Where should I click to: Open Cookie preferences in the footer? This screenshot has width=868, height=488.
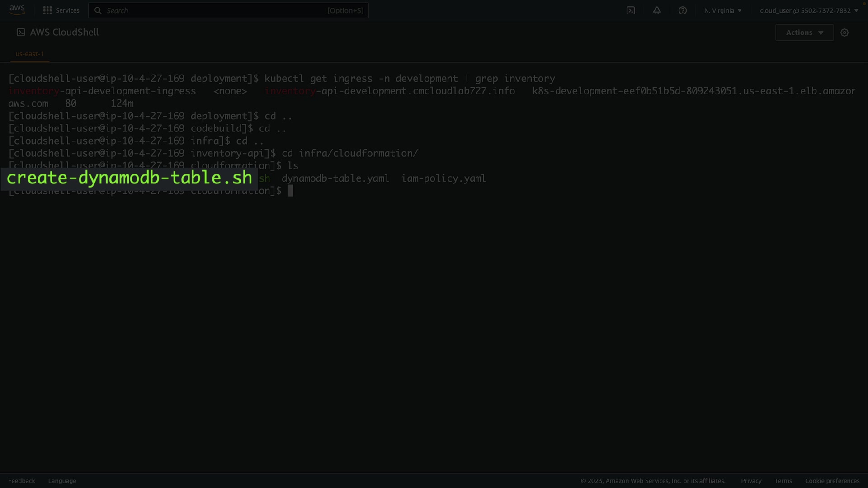832,481
